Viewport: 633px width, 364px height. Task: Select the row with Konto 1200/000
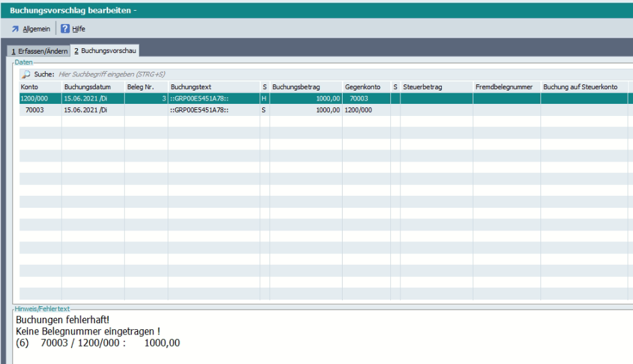click(x=34, y=99)
